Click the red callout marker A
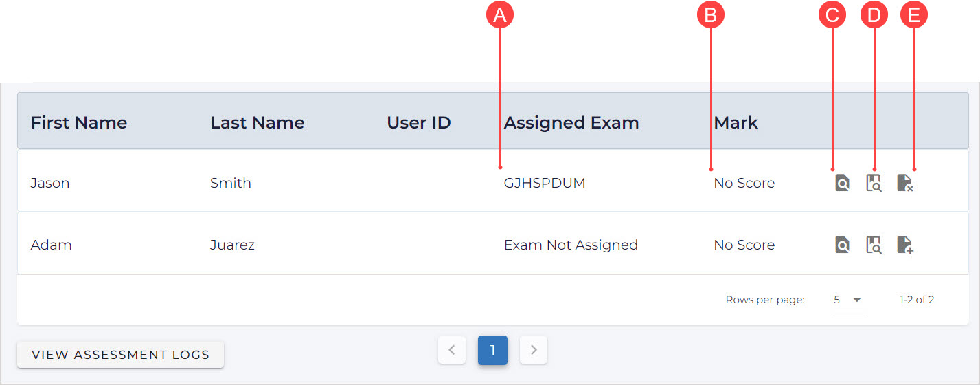 click(x=500, y=16)
